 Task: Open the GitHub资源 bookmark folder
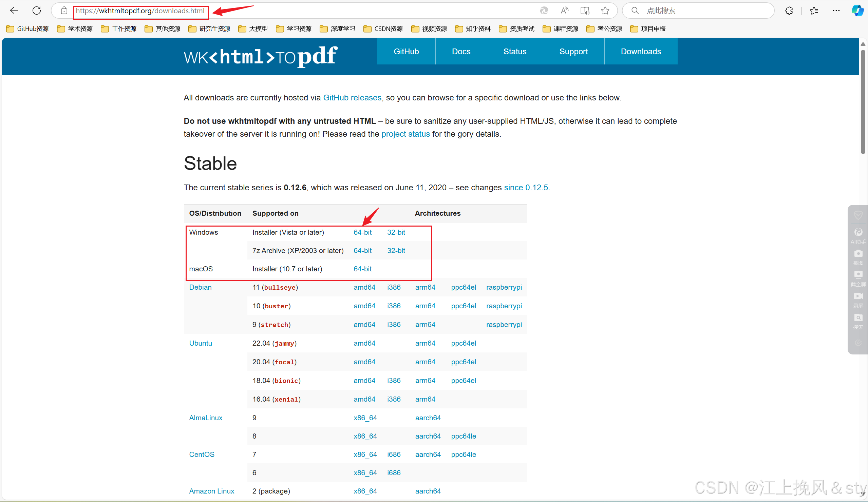pos(27,28)
